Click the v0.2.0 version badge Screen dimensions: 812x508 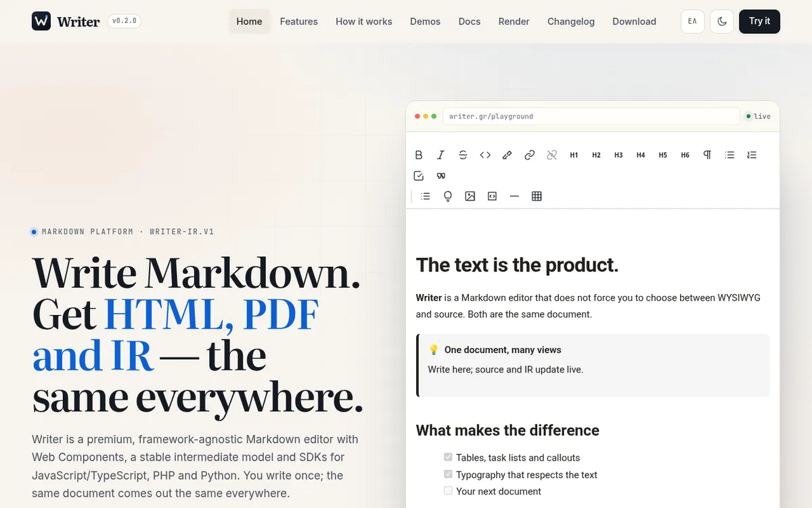125,21
